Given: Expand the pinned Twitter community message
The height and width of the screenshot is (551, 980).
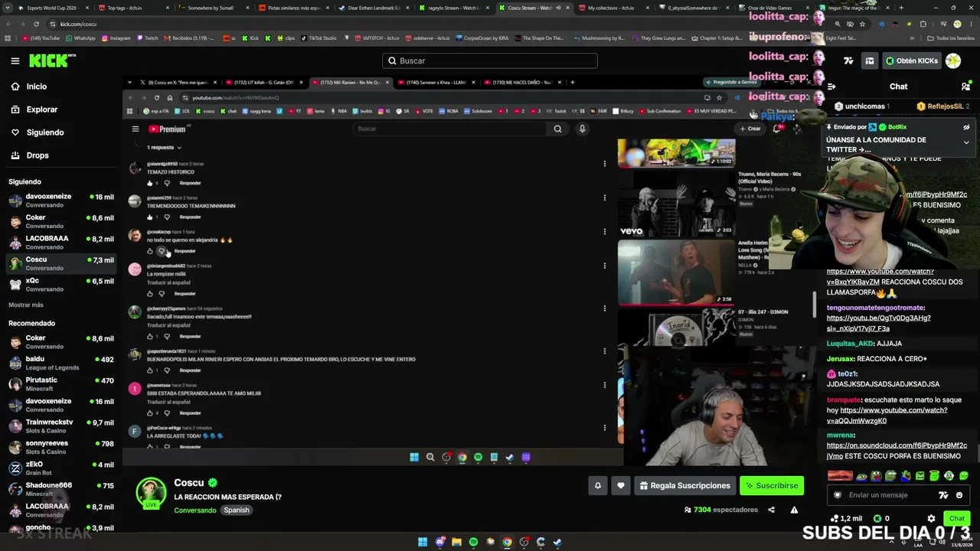Looking at the screenshot, I should (x=966, y=142).
